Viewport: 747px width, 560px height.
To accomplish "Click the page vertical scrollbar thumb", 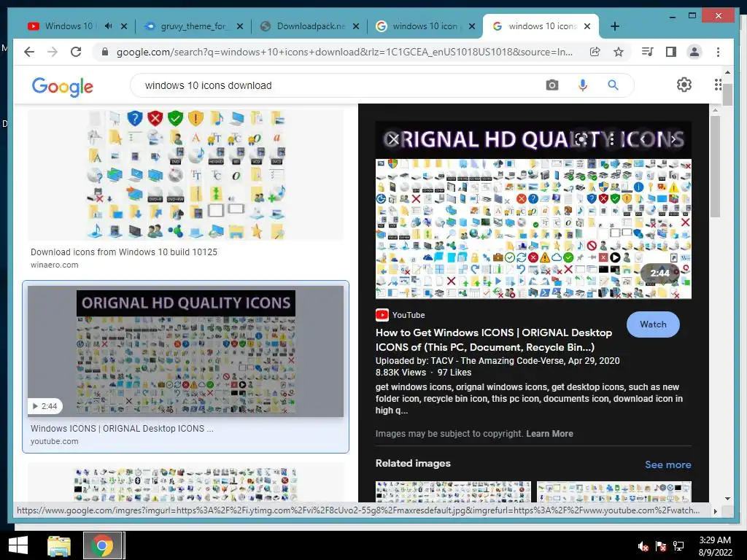I will pyautogui.click(x=727, y=94).
